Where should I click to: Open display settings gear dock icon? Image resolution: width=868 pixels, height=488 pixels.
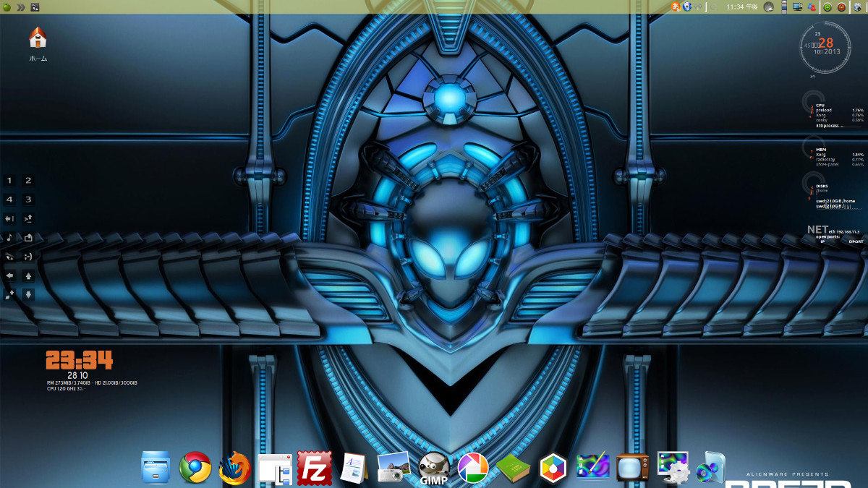click(x=673, y=468)
